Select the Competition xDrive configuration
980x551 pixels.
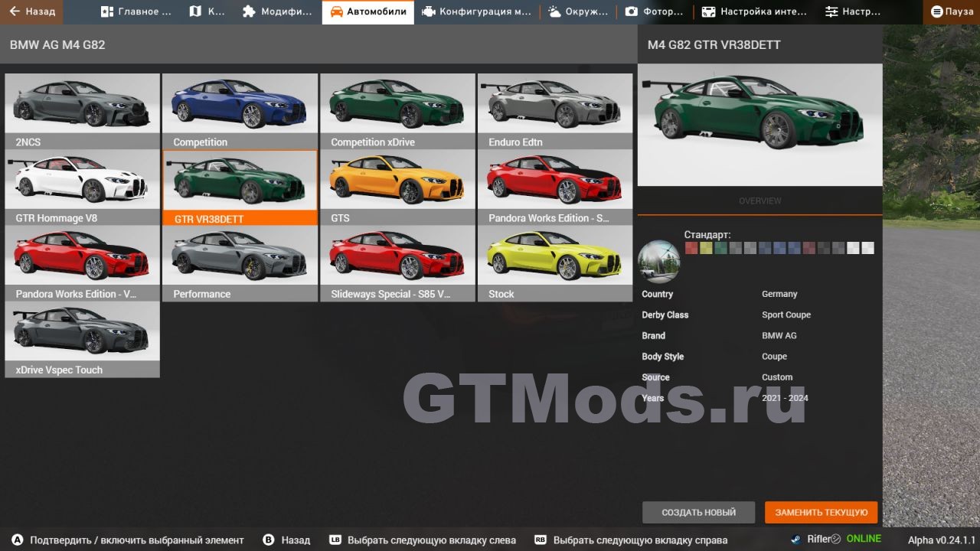pyautogui.click(x=398, y=111)
